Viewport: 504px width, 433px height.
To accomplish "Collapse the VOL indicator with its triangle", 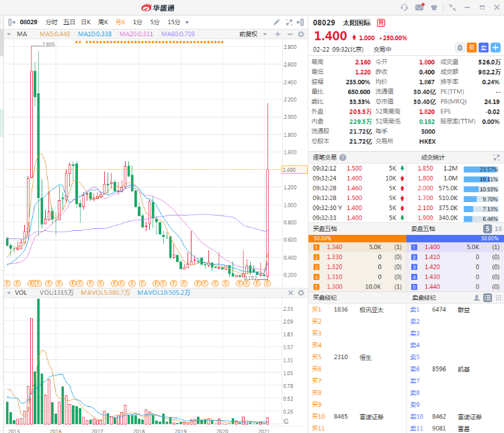I will (9, 293).
